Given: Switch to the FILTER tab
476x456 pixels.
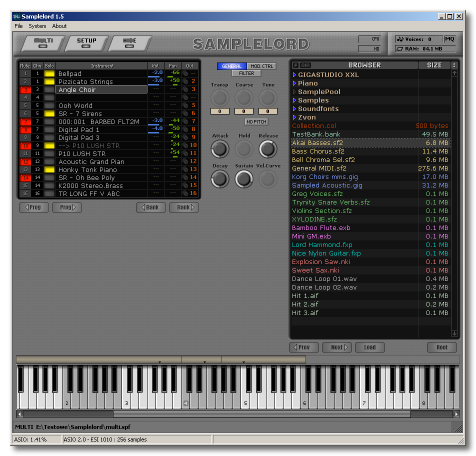Looking at the screenshot, I should click(247, 73).
